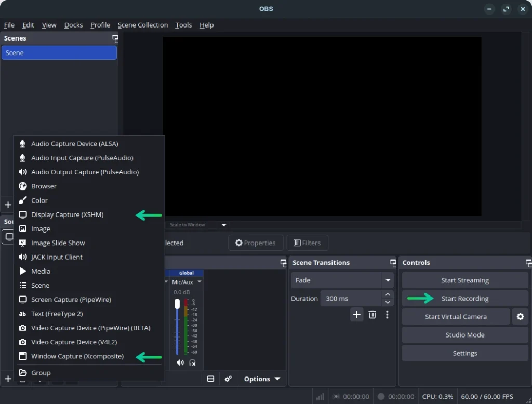Adjust the Mic/Aux volume slider
The width and height of the screenshot is (532, 404).
pos(177,304)
